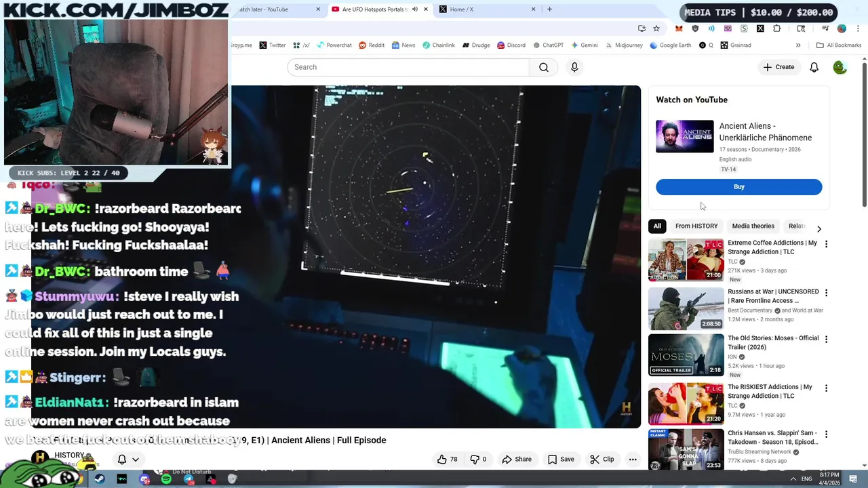This screenshot has width=868, height=488.
Task: Like the video with thumbs-up
Action: pos(448,459)
